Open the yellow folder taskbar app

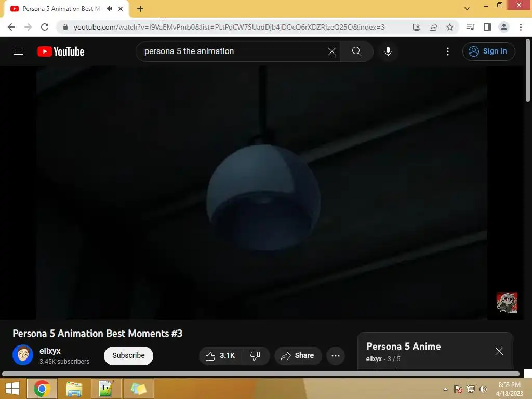pyautogui.click(x=138, y=389)
